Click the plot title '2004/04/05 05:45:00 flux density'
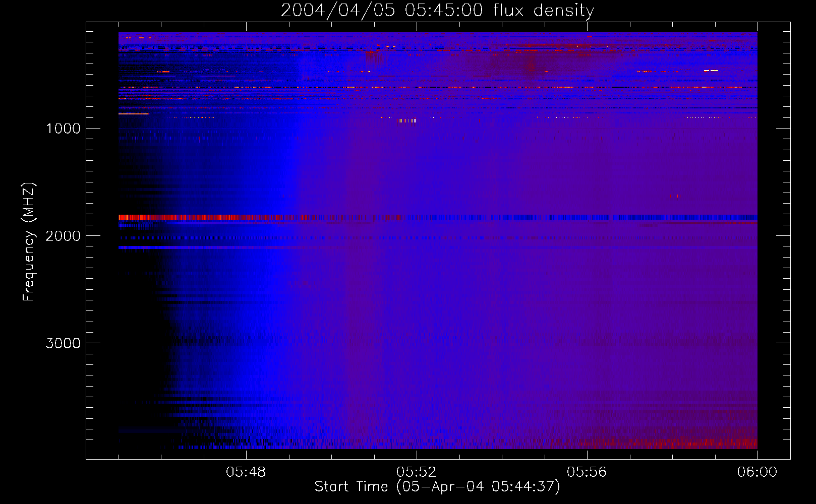This screenshot has height=504, width=816. (437, 10)
